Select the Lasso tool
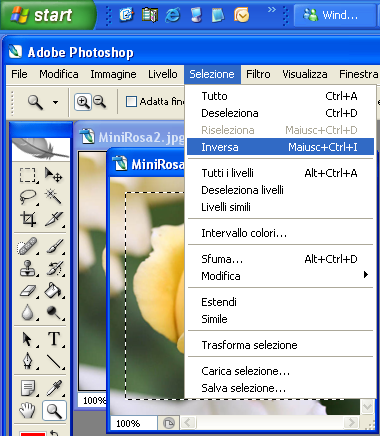This screenshot has height=436, width=380. pos(27,197)
